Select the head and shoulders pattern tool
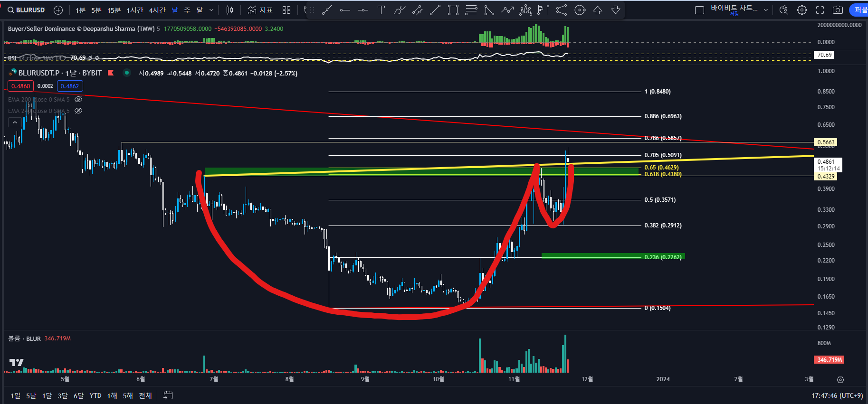 [525, 10]
